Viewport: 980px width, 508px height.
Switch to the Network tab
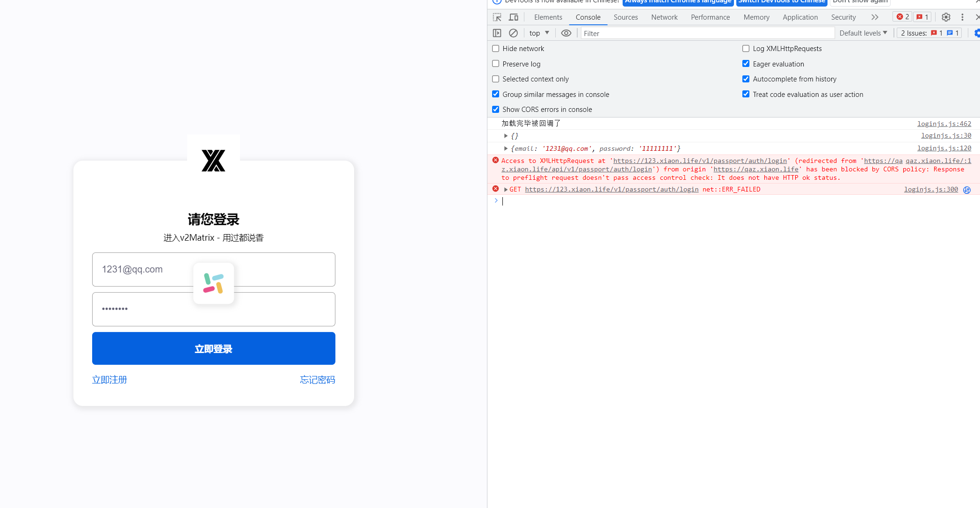click(x=664, y=17)
